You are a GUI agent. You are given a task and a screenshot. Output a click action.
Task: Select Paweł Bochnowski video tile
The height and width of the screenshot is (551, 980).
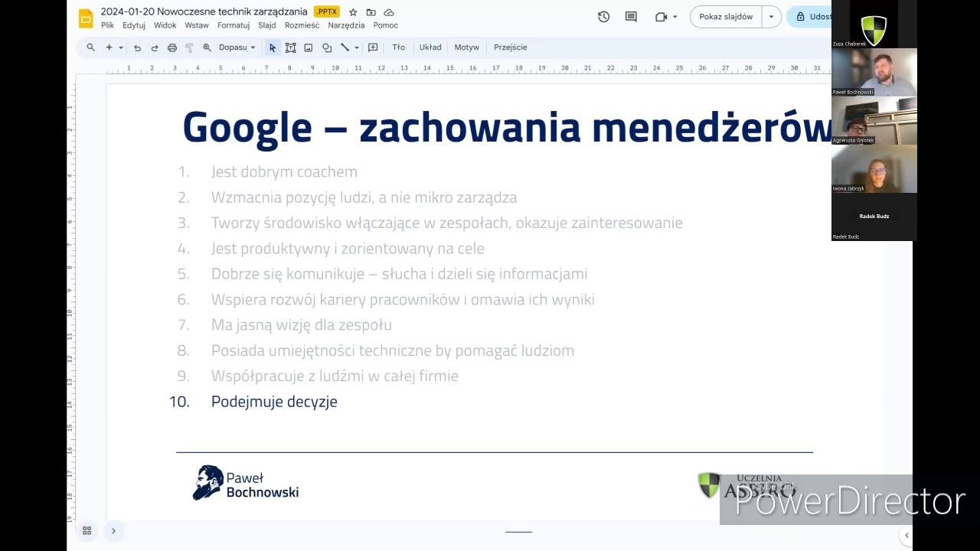pyautogui.click(x=874, y=73)
